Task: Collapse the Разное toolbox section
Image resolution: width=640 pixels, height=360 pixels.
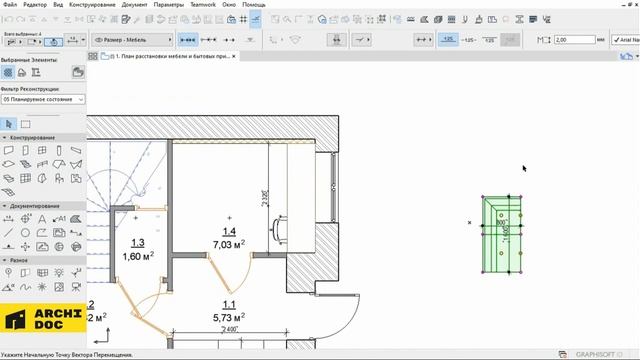Action: click(x=4, y=260)
